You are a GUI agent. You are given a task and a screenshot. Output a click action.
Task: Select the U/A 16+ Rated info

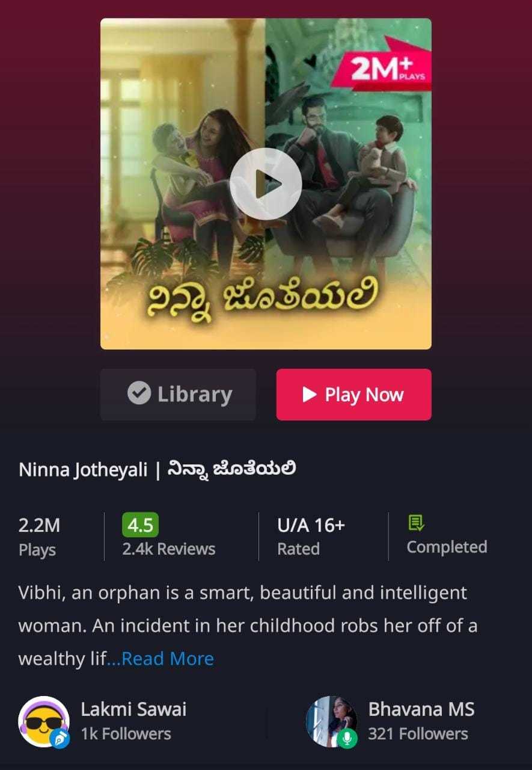(311, 536)
